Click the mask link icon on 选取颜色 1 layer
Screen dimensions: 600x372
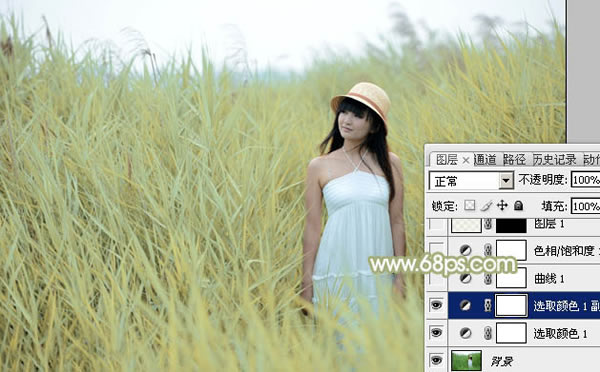point(488,333)
